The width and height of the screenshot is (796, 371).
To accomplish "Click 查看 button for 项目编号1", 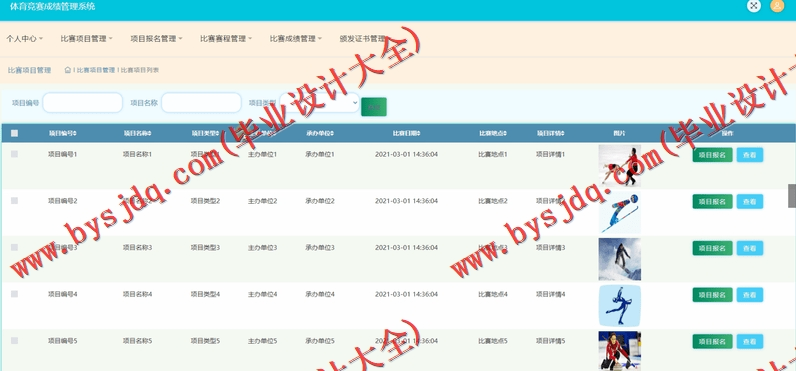I will 750,155.
